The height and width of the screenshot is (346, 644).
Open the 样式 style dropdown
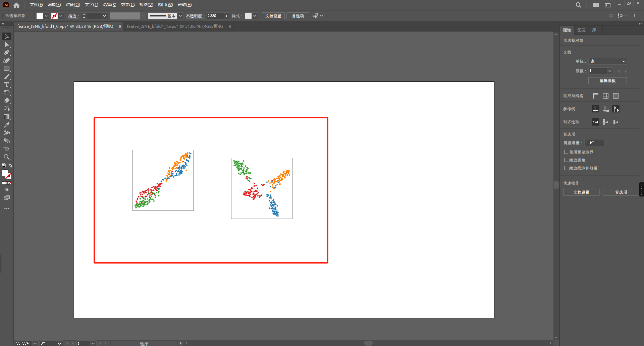pyautogui.click(x=255, y=16)
